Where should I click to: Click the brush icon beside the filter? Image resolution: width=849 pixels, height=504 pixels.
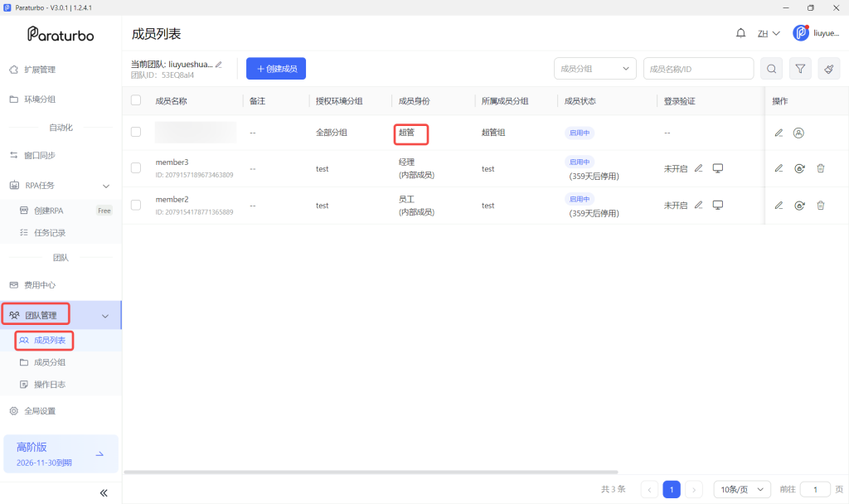tap(829, 69)
